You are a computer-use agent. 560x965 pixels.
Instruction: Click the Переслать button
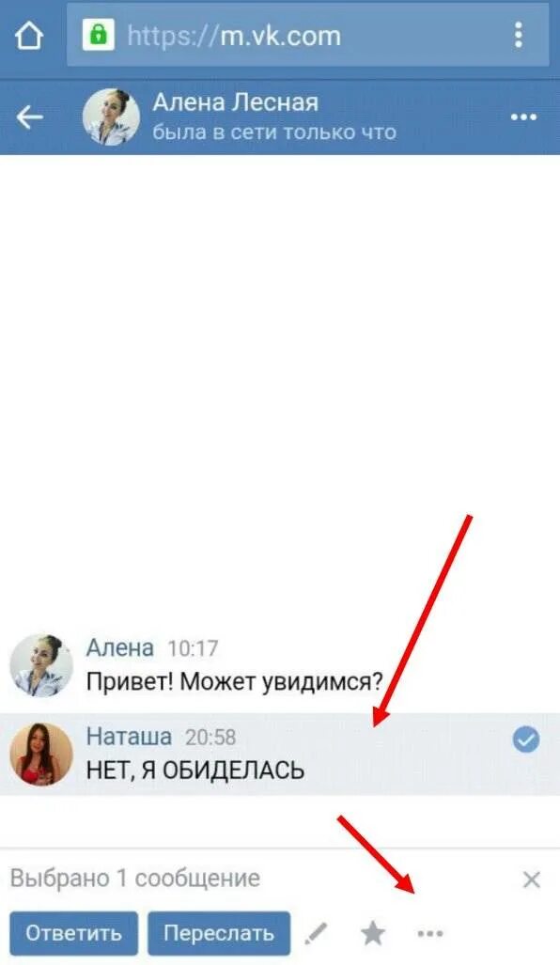click(x=219, y=933)
